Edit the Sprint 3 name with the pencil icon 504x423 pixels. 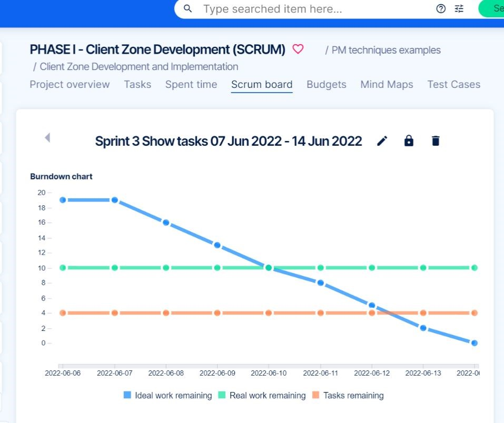[x=382, y=140]
